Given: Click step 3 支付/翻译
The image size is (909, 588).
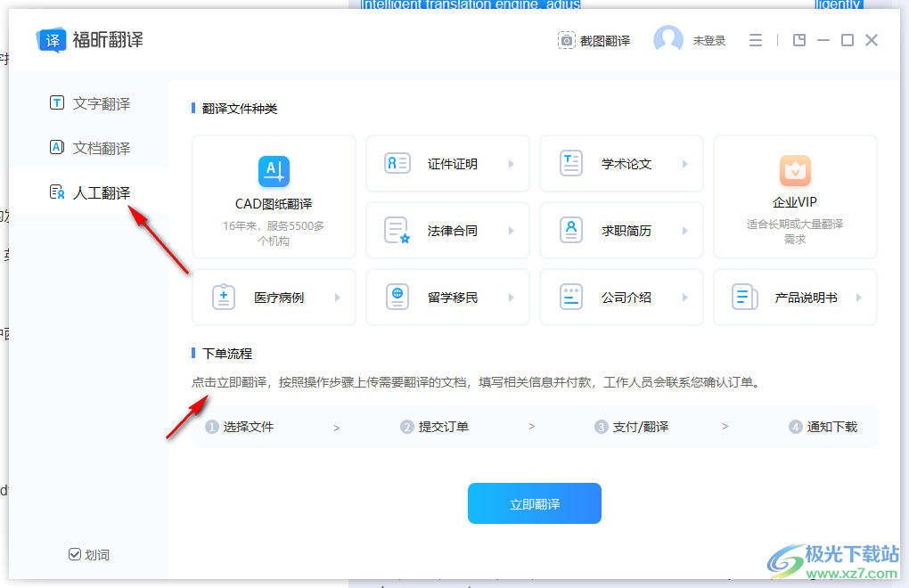Looking at the screenshot, I should (631, 427).
